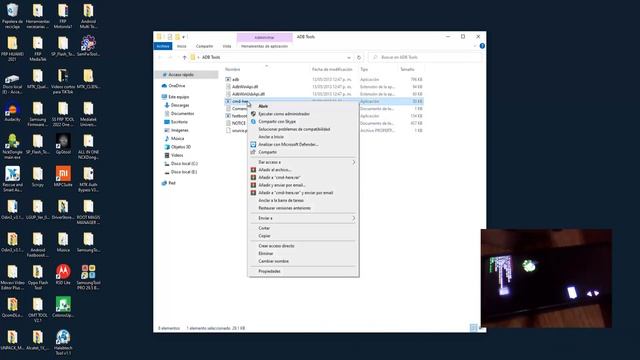Choose Eliminar from the context menu
This screenshot has height=360, width=640.
tap(303, 253)
